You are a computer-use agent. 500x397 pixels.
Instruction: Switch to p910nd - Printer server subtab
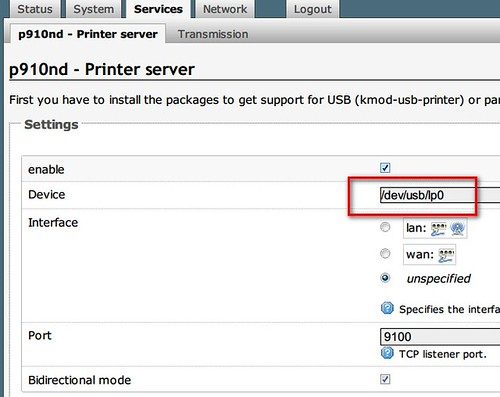88,34
